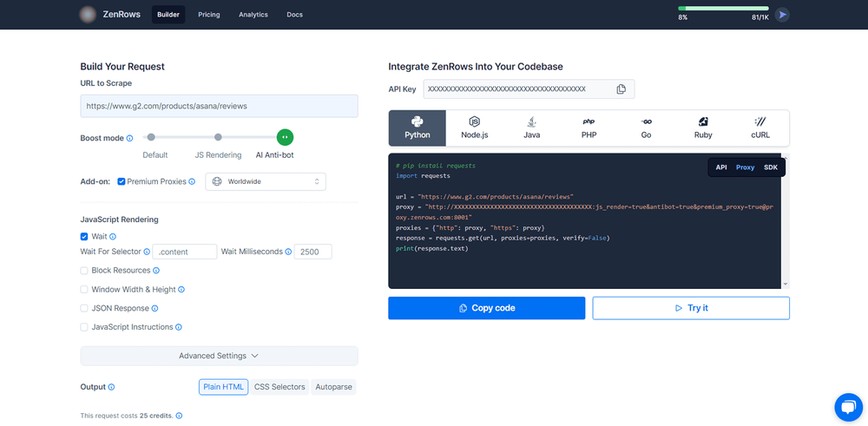Screen dimensions: 868x426
Task: Expand the Advanced Settings section
Action: pyautogui.click(x=219, y=356)
